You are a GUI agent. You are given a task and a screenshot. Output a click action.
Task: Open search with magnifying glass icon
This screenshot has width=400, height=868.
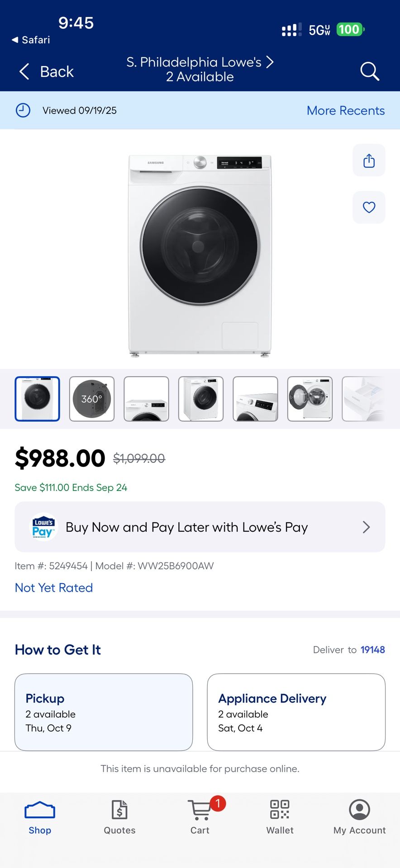(369, 71)
